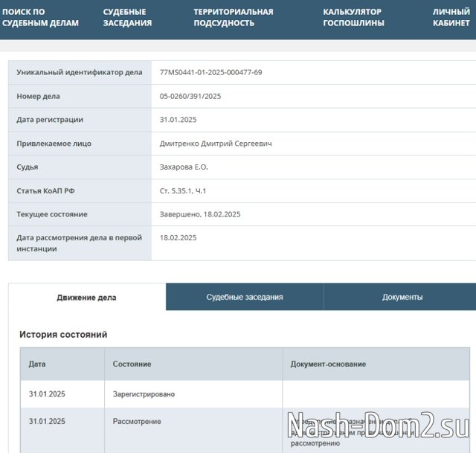Click the status text Завершено, 18.02.2025
476x453 pixels.
pos(200,214)
